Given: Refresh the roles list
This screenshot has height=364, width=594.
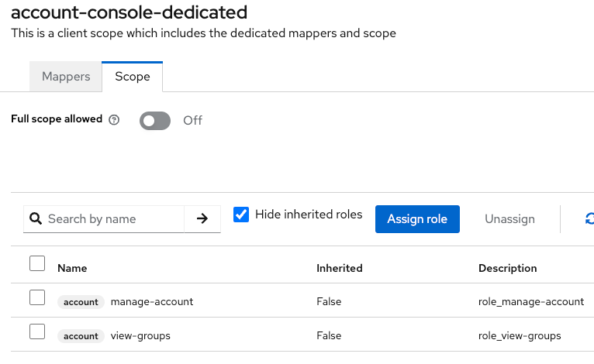Looking at the screenshot, I should 589,219.
